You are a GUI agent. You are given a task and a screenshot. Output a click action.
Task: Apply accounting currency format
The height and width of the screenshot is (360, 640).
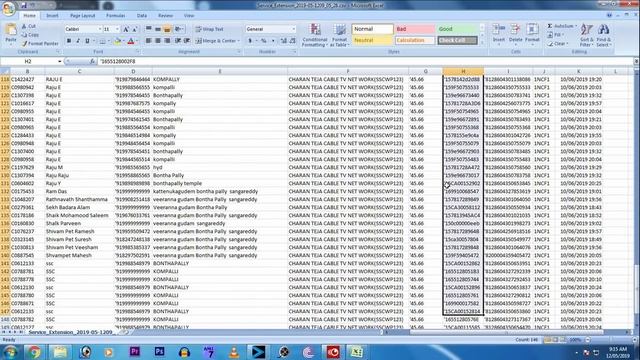coord(250,41)
